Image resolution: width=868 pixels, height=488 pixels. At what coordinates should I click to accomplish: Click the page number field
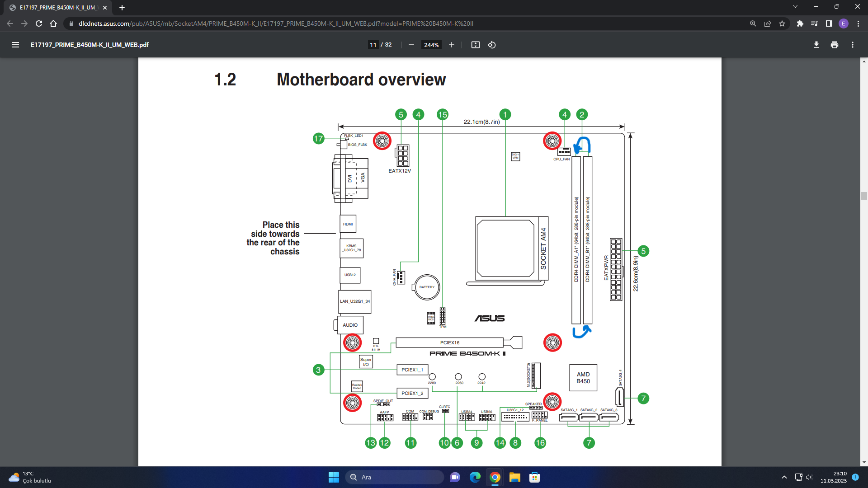[373, 45]
